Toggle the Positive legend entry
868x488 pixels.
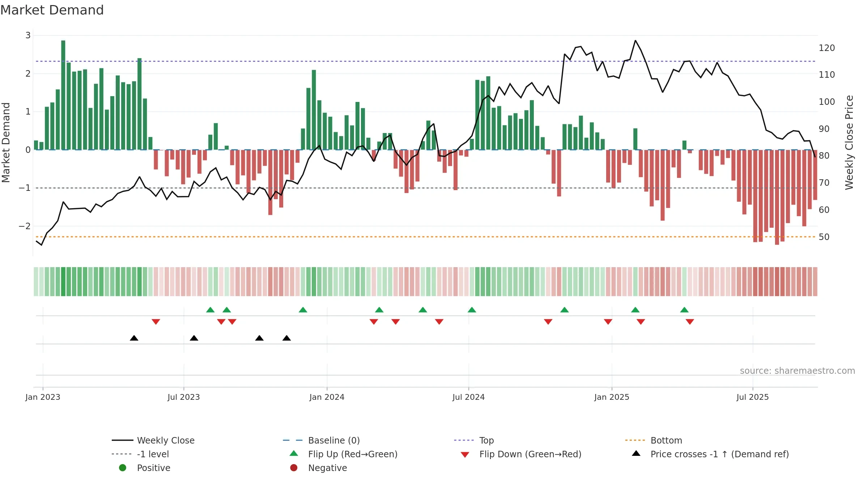click(145, 468)
